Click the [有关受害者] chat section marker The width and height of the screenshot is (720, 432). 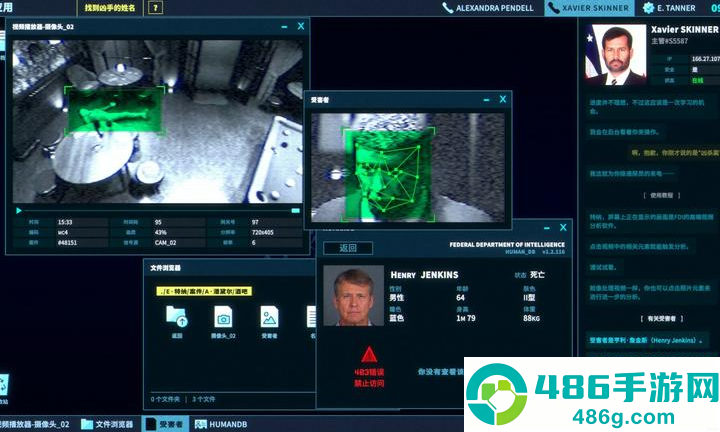click(x=661, y=318)
